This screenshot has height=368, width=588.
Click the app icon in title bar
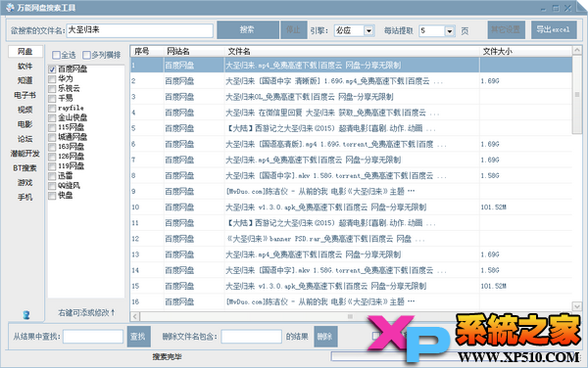[x=10, y=8]
